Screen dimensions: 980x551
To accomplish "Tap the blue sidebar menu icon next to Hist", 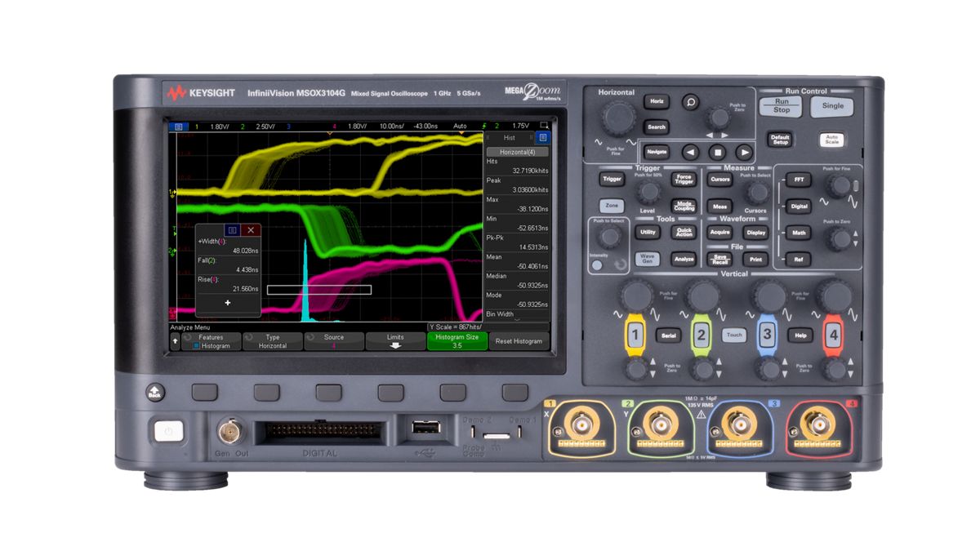I will [542, 138].
